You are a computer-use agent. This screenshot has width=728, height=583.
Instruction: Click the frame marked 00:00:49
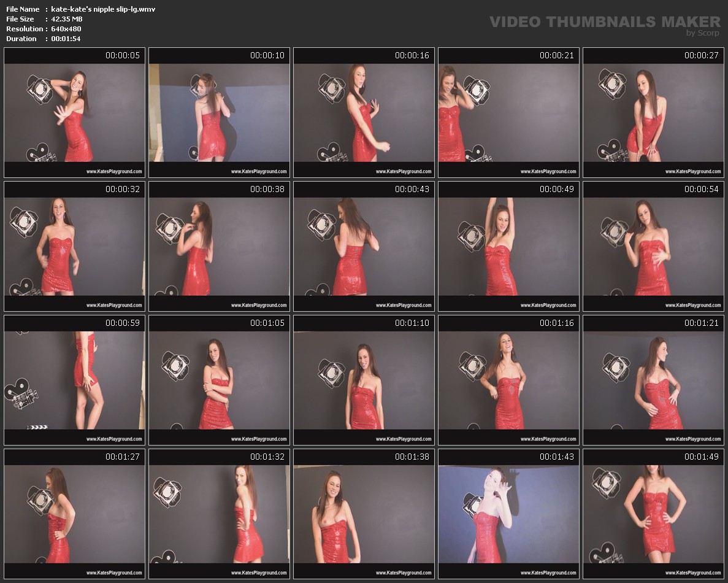pyautogui.click(x=509, y=247)
